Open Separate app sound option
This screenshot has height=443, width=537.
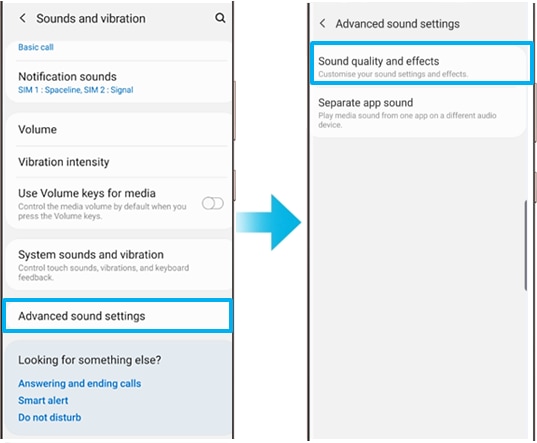(419, 112)
